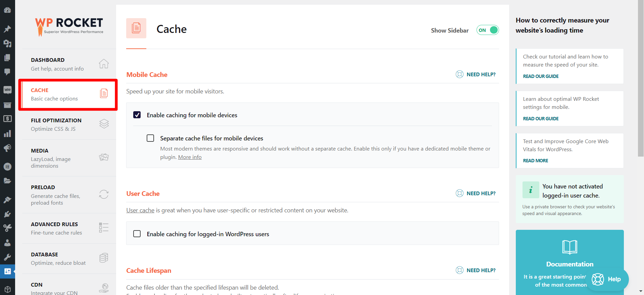Open Posts via the pushpin icon
The height and width of the screenshot is (295, 644).
[7, 29]
